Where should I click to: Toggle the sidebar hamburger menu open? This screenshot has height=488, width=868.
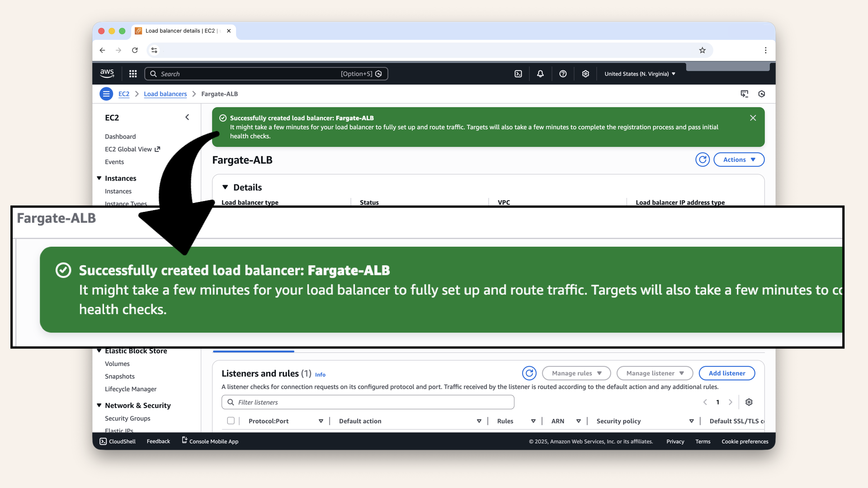[106, 94]
